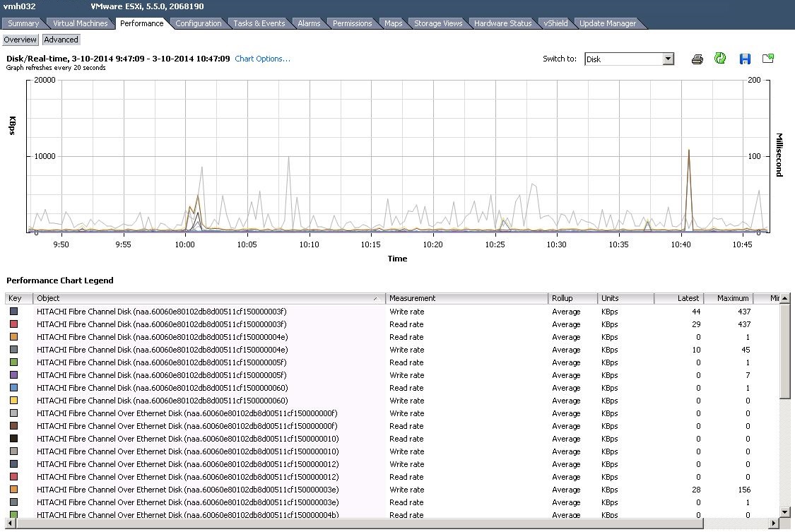Go to the Virtual Machines tab
This screenshot has height=532, width=795.
point(80,23)
